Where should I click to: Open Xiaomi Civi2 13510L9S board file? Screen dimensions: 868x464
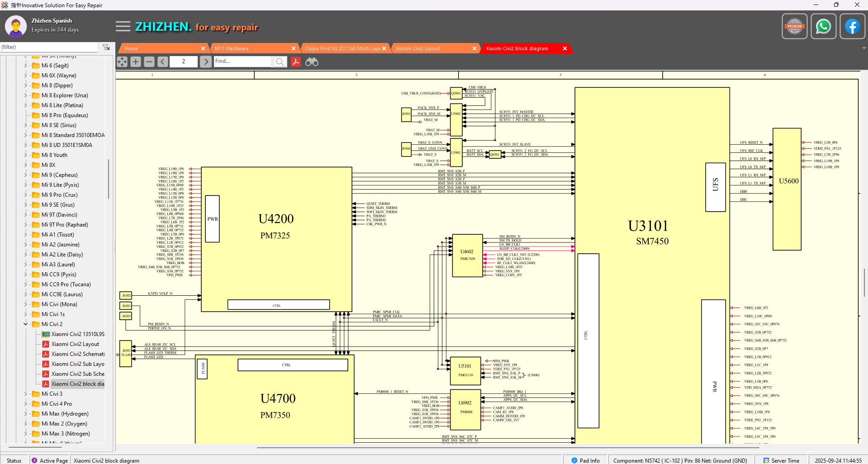click(73, 334)
